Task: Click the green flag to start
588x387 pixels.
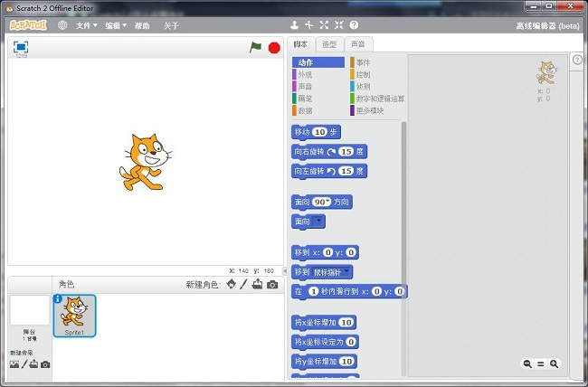Action: click(x=255, y=47)
